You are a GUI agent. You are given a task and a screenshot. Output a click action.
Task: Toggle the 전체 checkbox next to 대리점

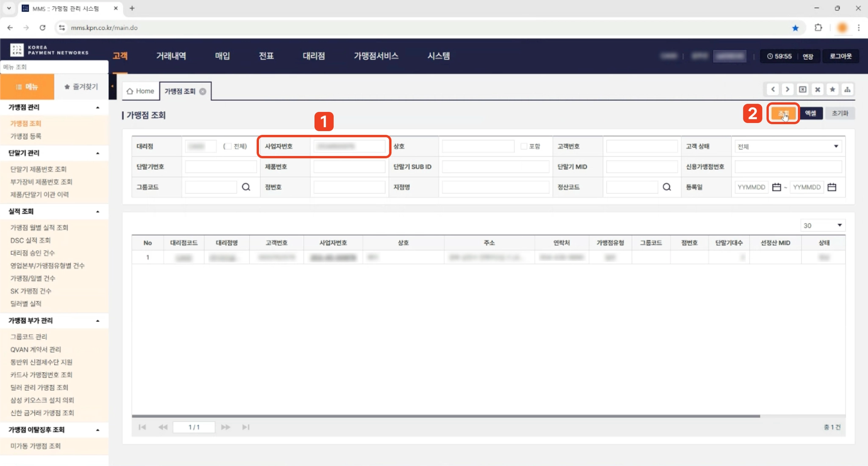tap(228, 146)
